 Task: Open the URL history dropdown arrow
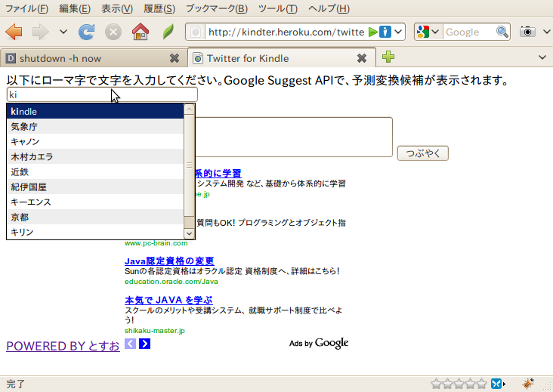click(x=398, y=32)
